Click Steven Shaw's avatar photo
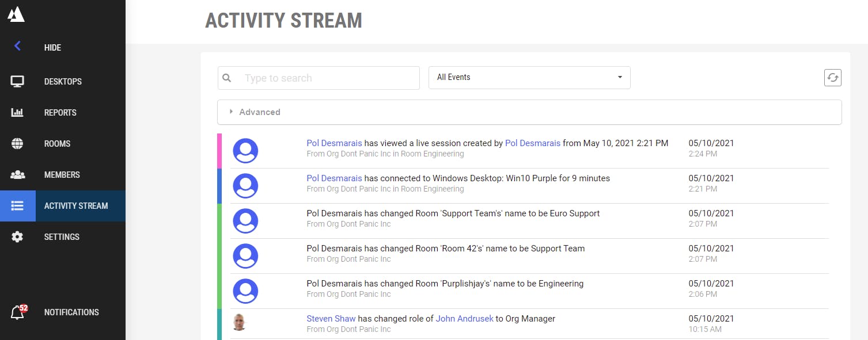868x340 pixels. pyautogui.click(x=240, y=322)
